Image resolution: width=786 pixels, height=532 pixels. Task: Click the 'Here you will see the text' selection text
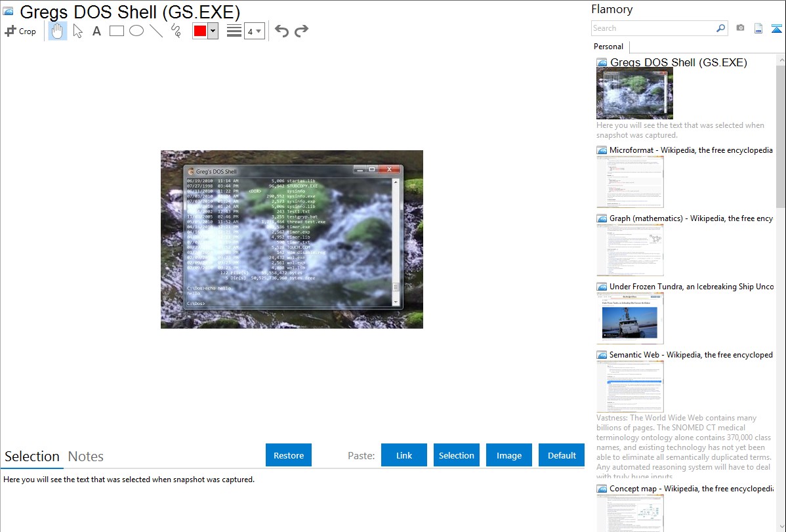pyautogui.click(x=129, y=480)
